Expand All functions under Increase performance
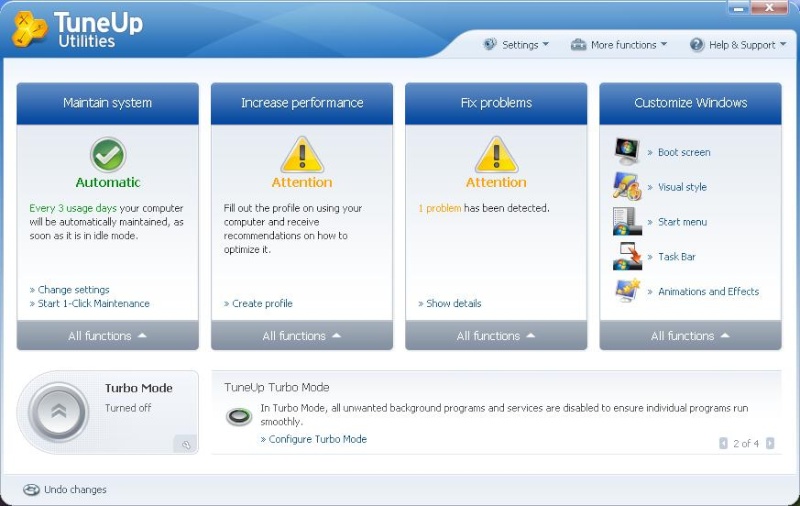This screenshot has height=506, width=800. [302, 336]
